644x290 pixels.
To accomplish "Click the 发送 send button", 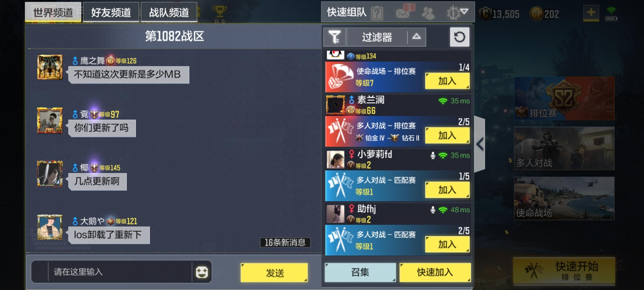I will pyautogui.click(x=274, y=273).
